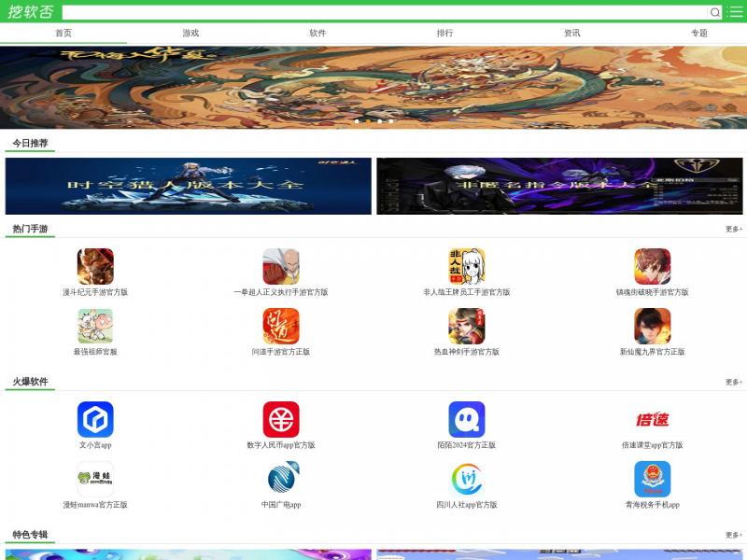
Task: Click the search magnifier icon
Action: coord(714,12)
